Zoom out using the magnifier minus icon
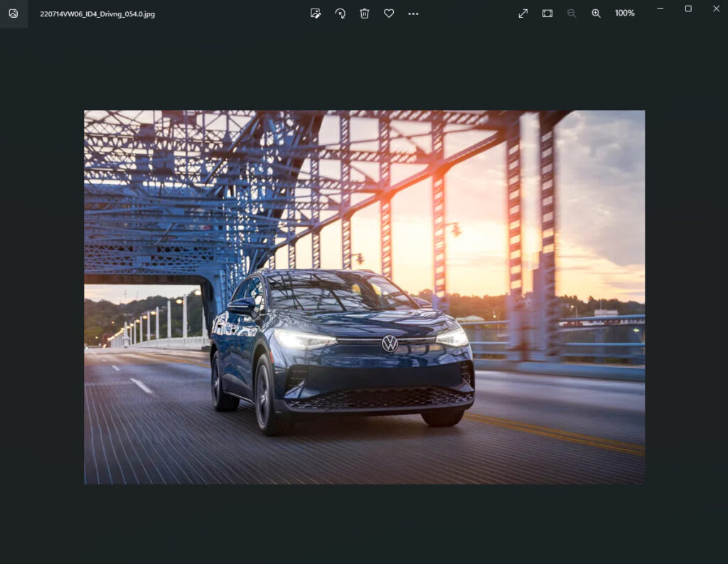Screen dimensions: 728x564 coord(572,13)
